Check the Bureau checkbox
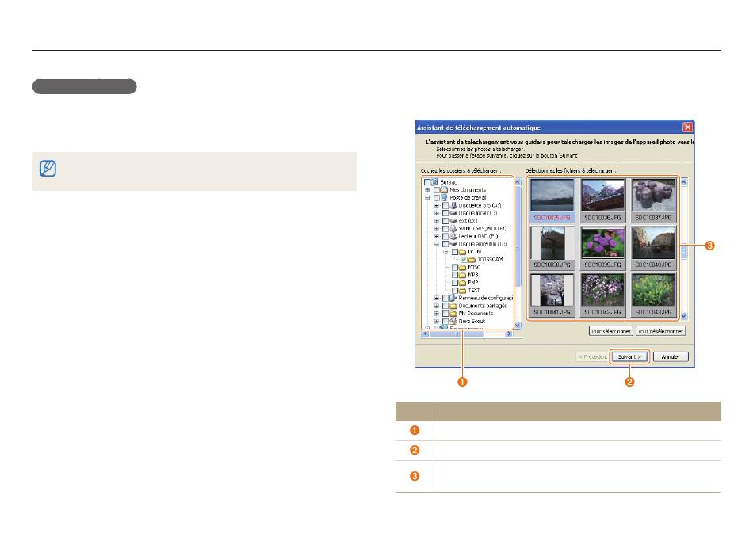The image size is (753, 560). point(427,182)
